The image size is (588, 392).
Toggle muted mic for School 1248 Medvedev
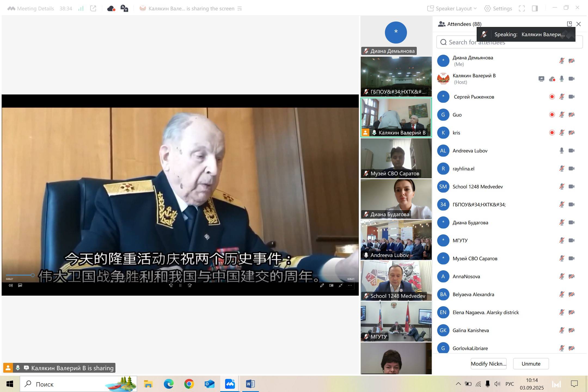click(x=562, y=186)
